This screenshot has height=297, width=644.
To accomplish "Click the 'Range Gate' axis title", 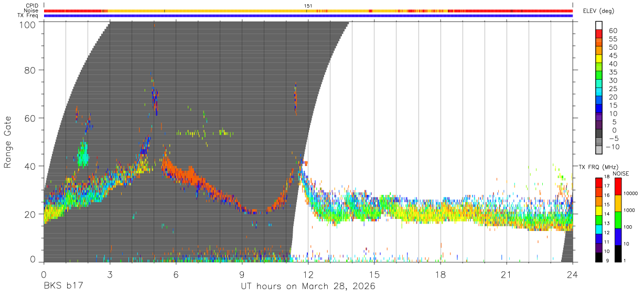I will [x=8, y=142].
